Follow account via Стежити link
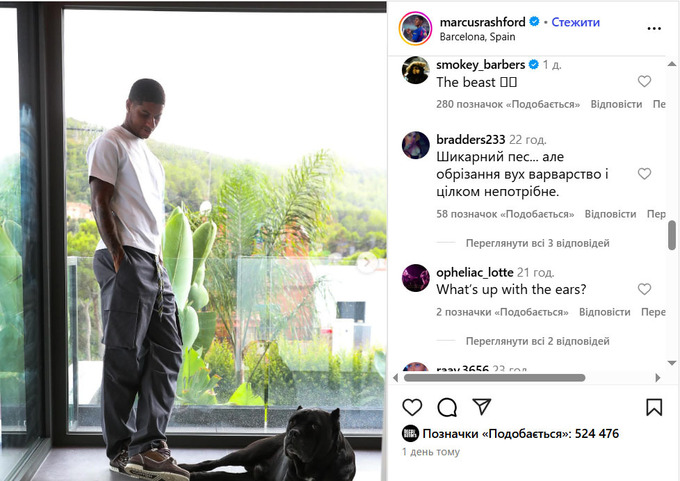This screenshot has height=481, width=680. click(x=575, y=22)
